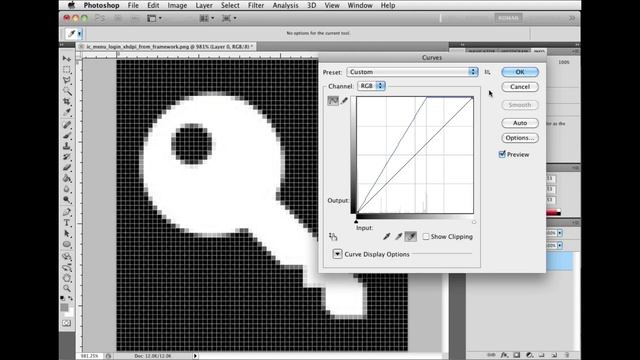Viewport: 640px width, 360px height.
Task: Click the layer styles fx icon
Action: coord(504,355)
